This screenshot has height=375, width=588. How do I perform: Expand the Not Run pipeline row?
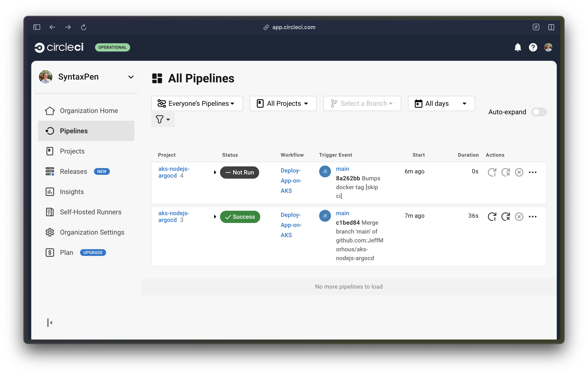pyautogui.click(x=215, y=172)
